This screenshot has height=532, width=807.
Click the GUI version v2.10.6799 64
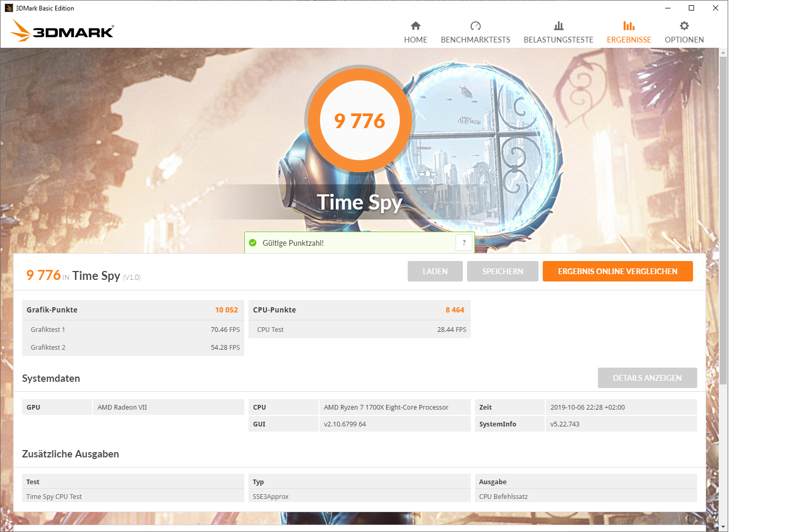[345, 424]
